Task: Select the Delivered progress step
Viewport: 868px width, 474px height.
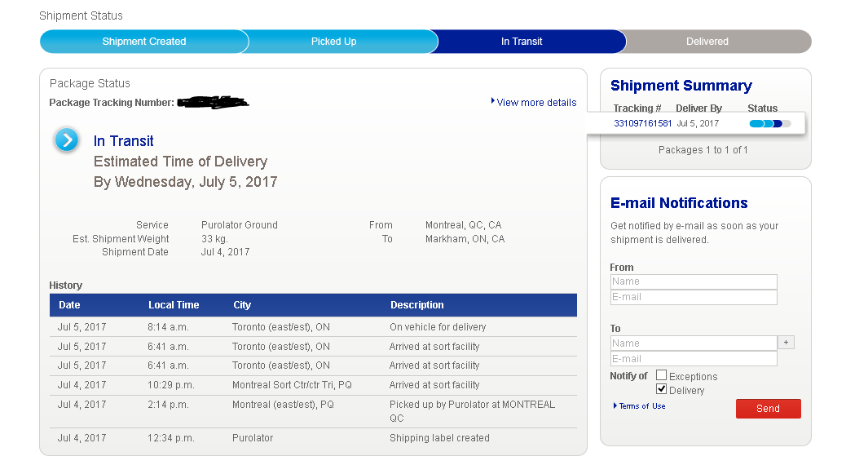Action: (x=707, y=42)
